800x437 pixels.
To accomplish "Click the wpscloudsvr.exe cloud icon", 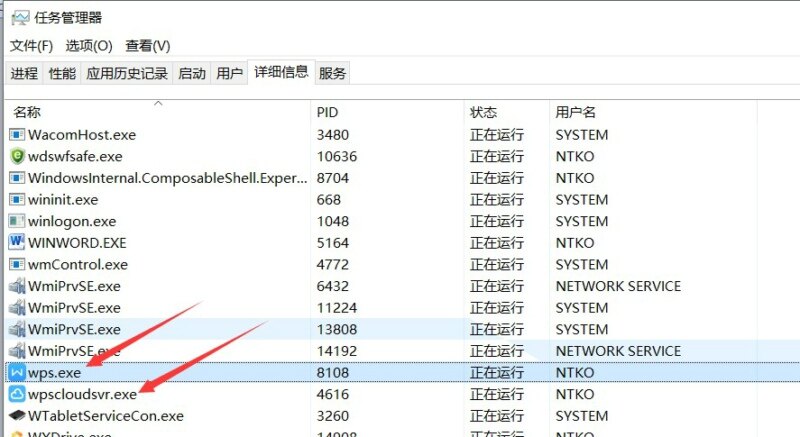I will coord(17,394).
